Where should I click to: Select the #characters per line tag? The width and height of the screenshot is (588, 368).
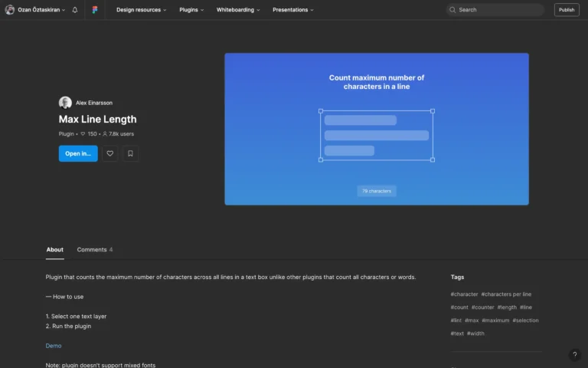pos(506,294)
